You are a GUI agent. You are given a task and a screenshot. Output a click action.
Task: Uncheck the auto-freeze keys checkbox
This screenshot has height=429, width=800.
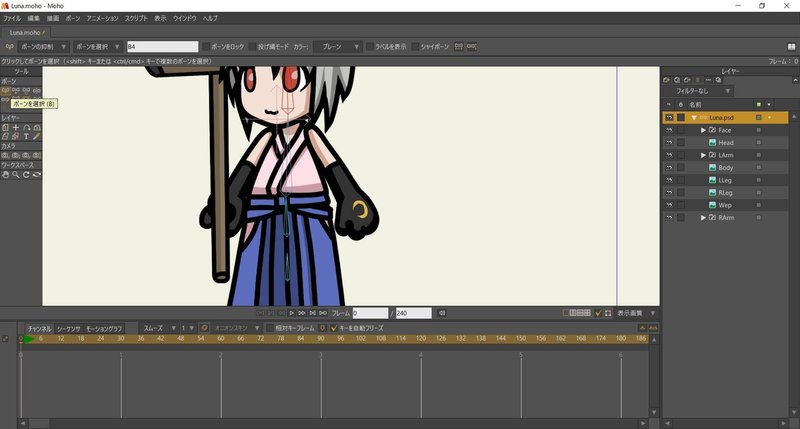coord(334,328)
